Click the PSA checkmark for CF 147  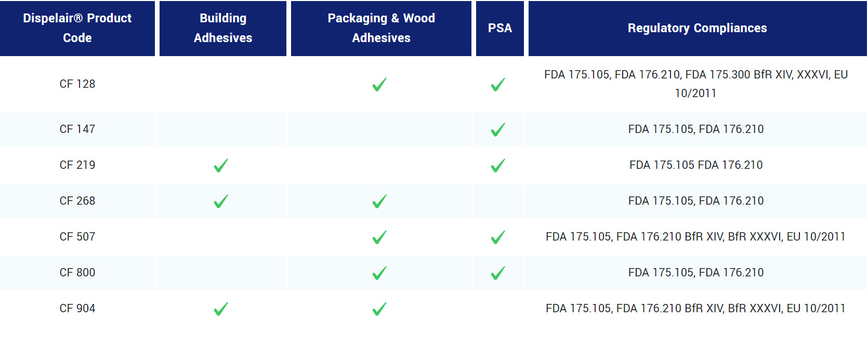point(498,129)
